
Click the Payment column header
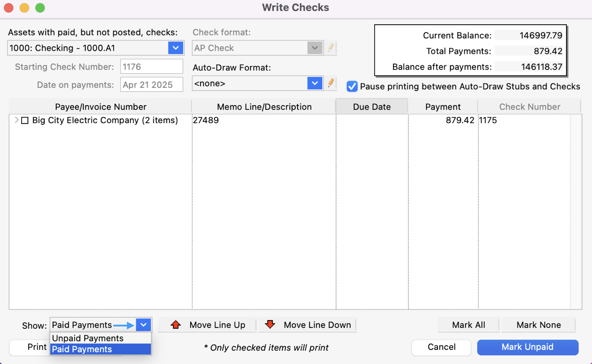(x=443, y=107)
